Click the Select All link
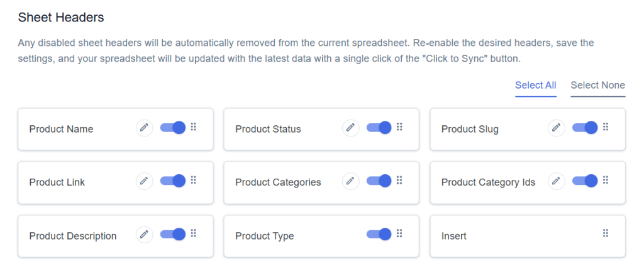Screen dimensions: 644x273 tap(536, 86)
